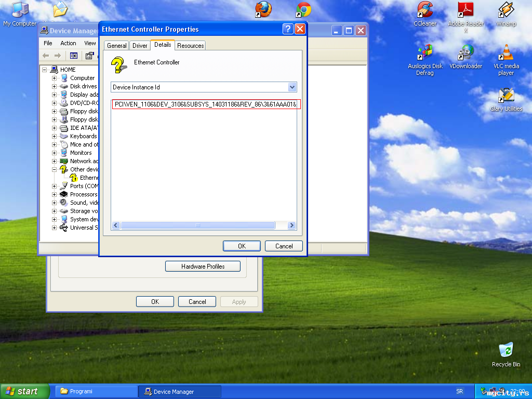Click OK in Ethernet Controller Properties
The height and width of the screenshot is (399, 532).
[242, 246]
